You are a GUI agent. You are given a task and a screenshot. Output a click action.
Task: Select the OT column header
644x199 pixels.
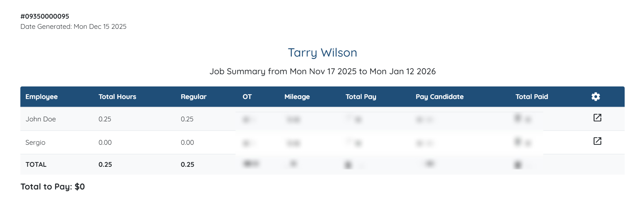pyautogui.click(x=247, y=97)
